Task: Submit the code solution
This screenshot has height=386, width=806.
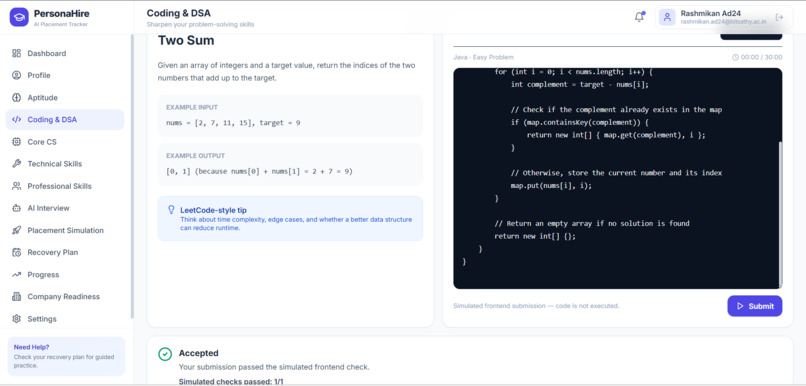Action: click(755, 306)
